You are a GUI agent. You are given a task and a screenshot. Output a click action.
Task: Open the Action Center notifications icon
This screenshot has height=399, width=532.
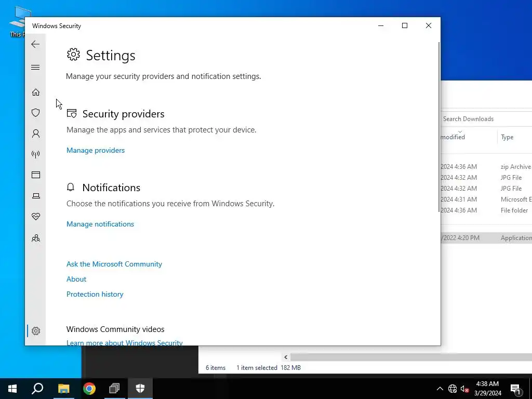(515, 389)
